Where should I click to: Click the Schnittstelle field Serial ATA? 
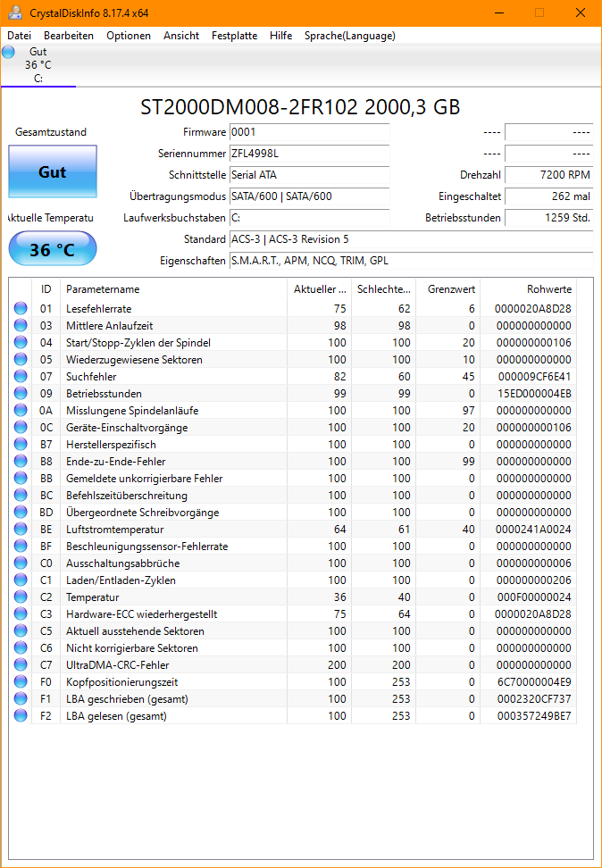pos(310,175)
